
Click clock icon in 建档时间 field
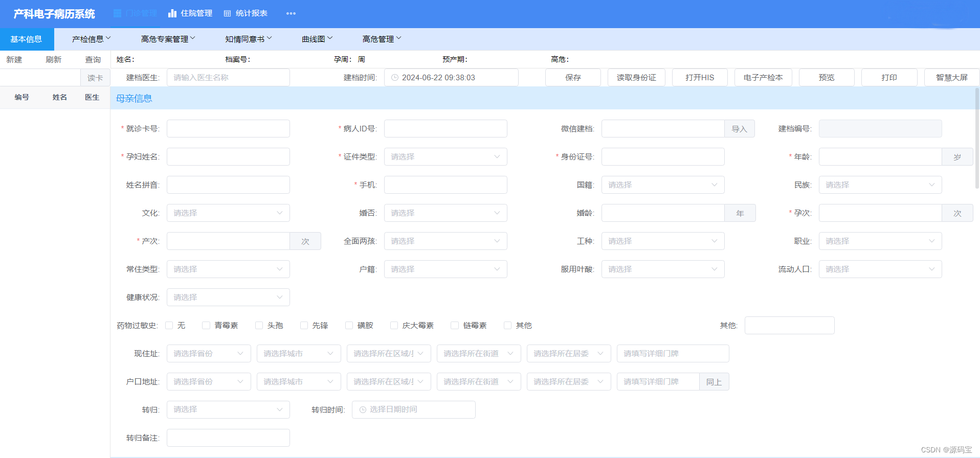coord(395,78)
